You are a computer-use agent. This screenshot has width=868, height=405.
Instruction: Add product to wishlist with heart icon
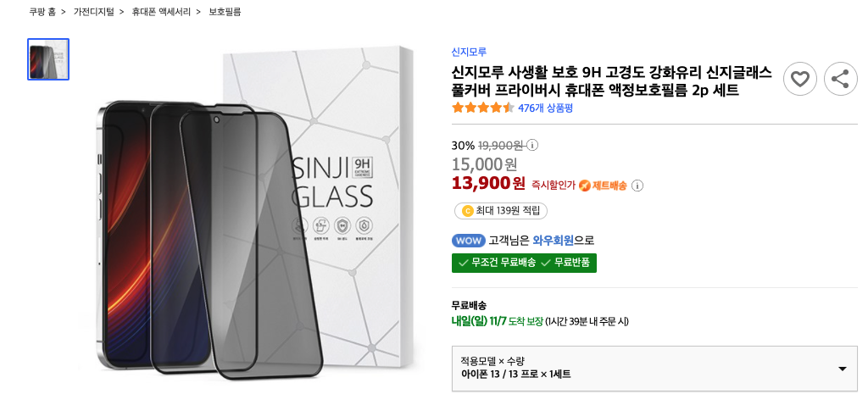coord(800,79)
